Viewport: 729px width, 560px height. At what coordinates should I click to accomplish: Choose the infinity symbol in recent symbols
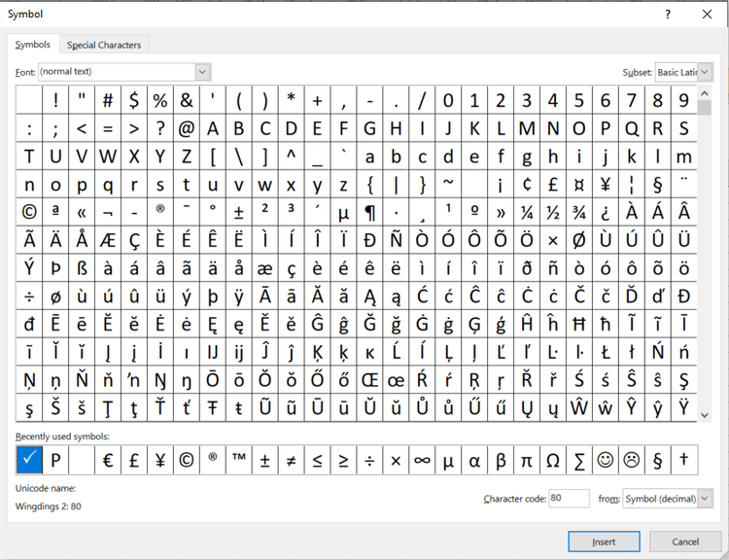click(422, 460)
